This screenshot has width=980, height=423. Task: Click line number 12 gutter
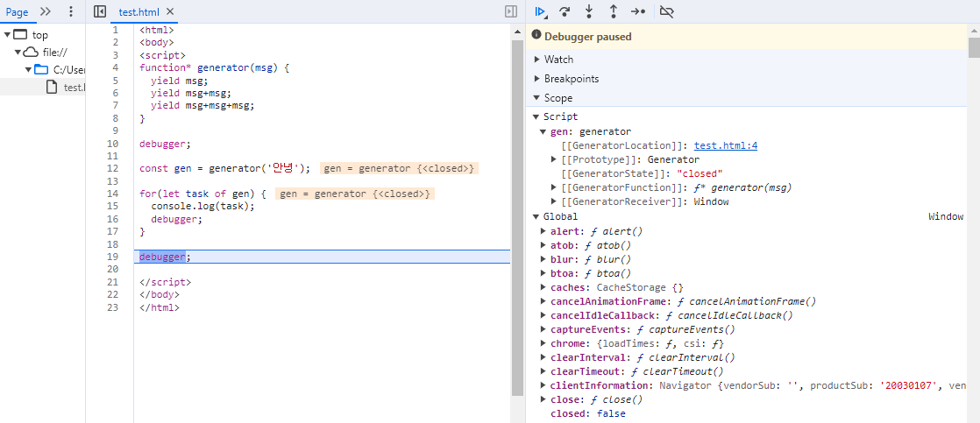point(114,169)
